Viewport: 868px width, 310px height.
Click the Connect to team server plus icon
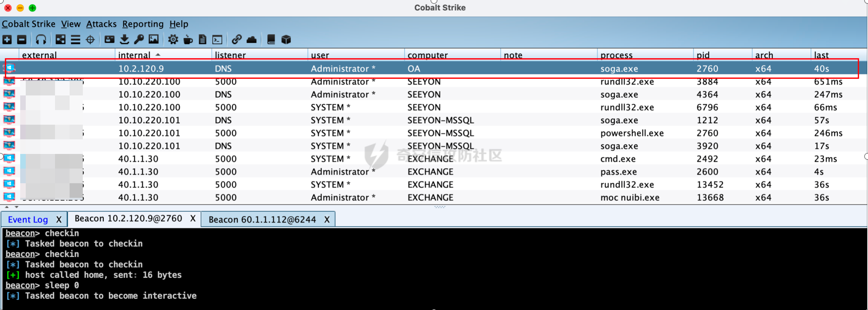tap(7, 40)
